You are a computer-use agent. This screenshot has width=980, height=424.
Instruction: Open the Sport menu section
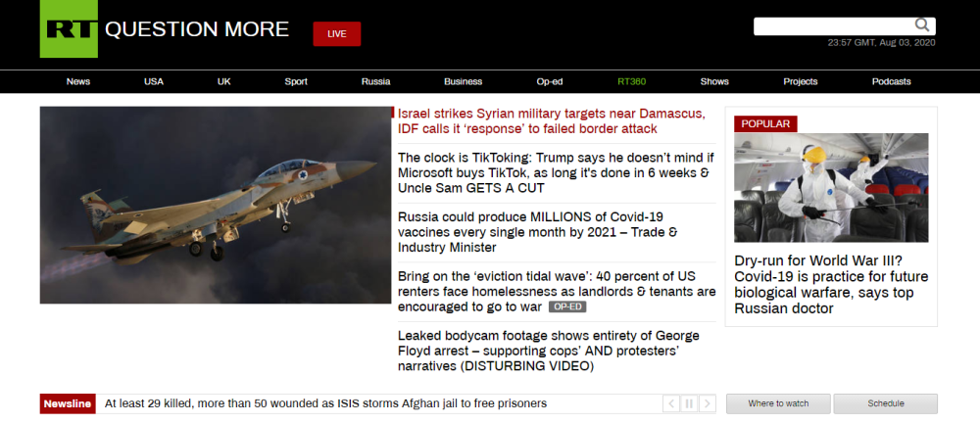pyautogui.click(x=296, y=82)
